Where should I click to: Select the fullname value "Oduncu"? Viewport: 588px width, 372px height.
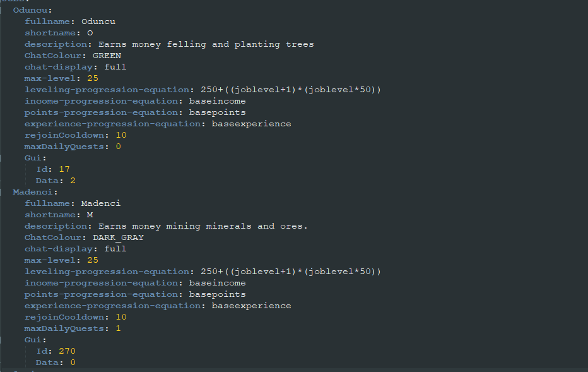tap(98, 21)
